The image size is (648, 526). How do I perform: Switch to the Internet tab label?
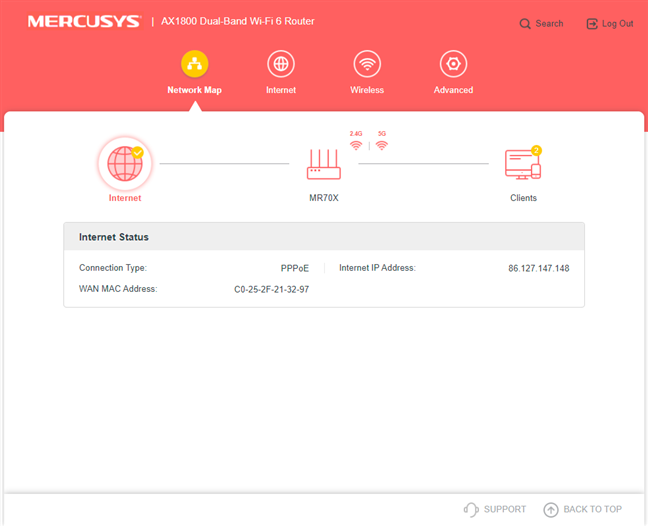281,90
